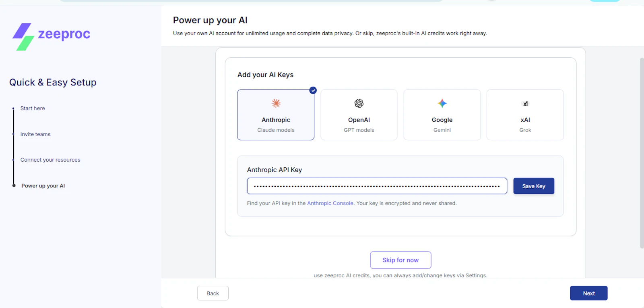Click the vertical scrollbar on the right
The image size is (644, 308).
coord(642,153)
